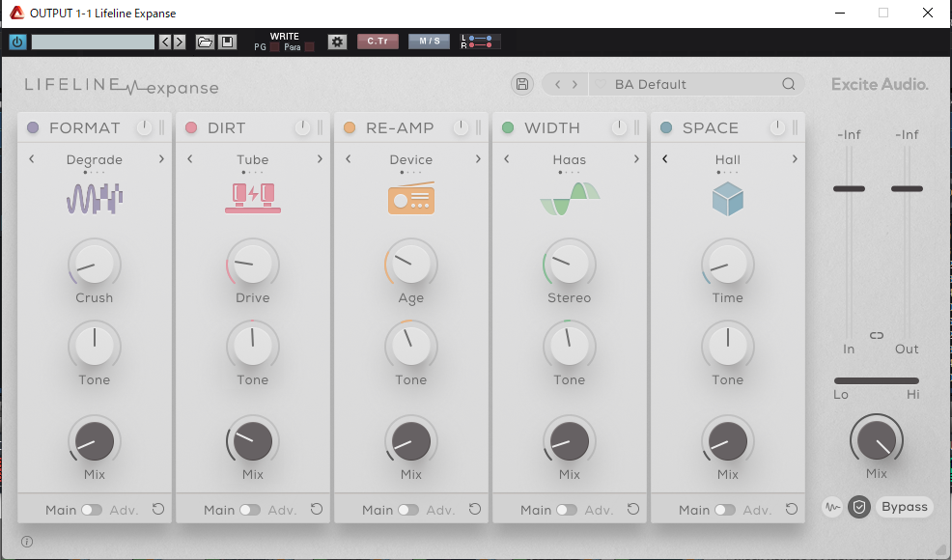Favorite the BA Default preset heart

(x=601, y=84)
